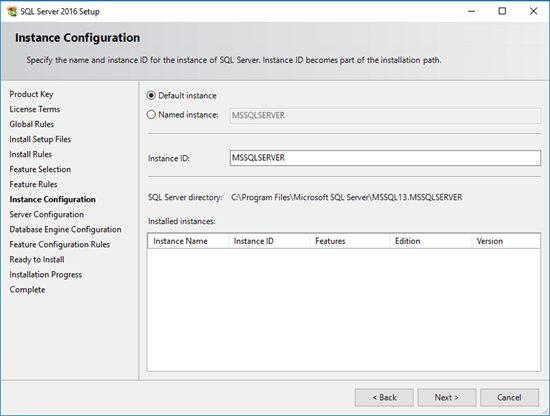Click the SQL Server Setup title bar icon
The height and width of the screenshot is (416, 550).
click(x=12, y=11)
